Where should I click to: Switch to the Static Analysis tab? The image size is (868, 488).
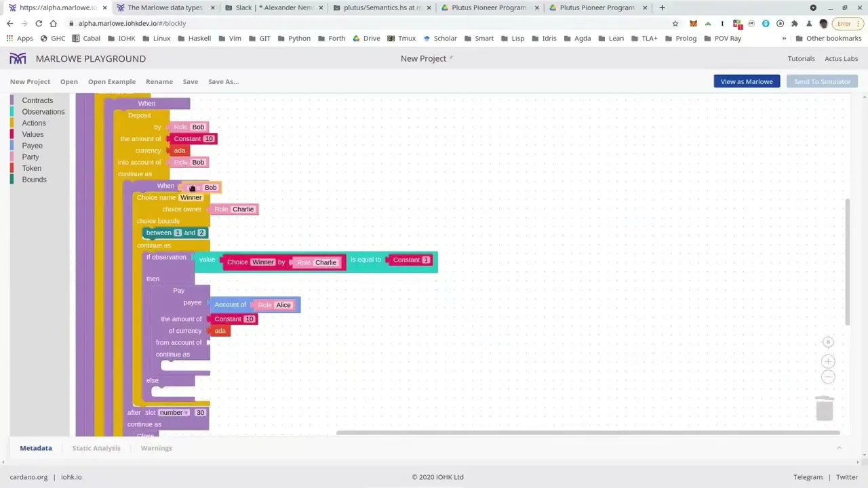[x=96, y=448]
